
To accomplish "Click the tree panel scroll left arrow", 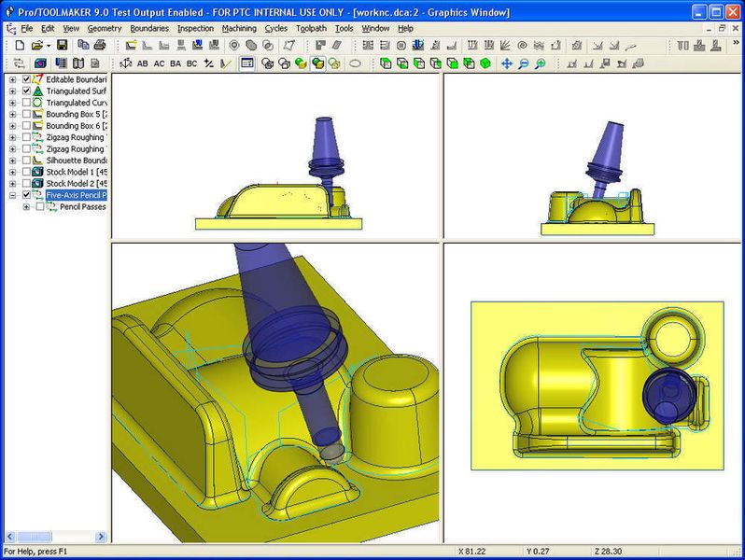I will [x=10, y=538].
